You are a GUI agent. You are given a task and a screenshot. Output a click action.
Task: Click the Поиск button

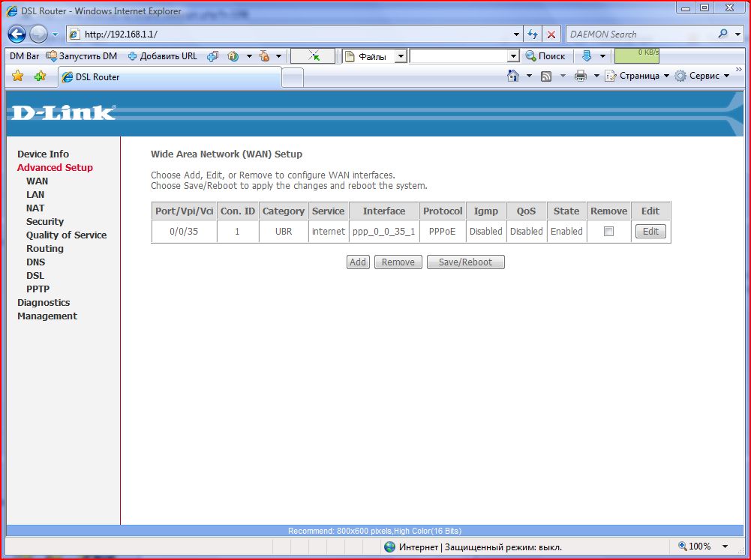[x=545, y=56]
